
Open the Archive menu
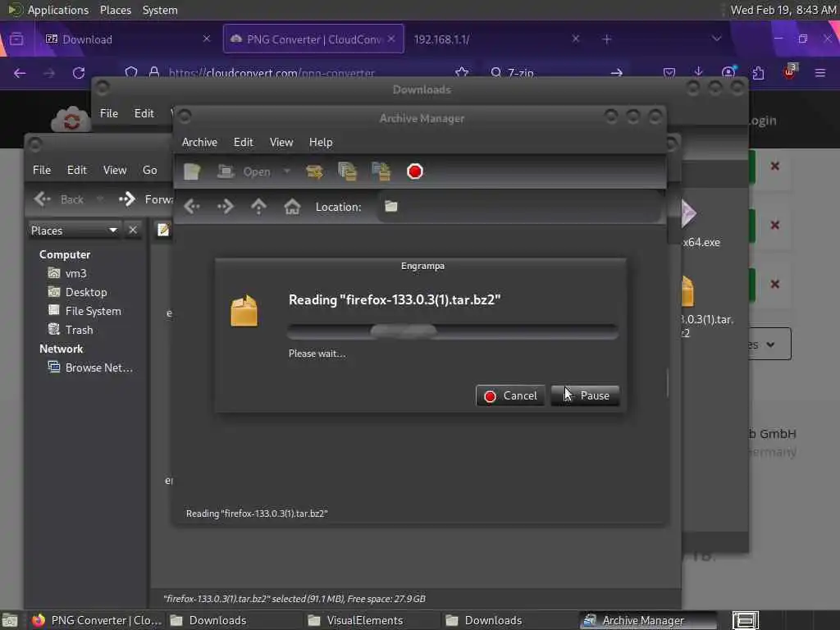tap(199, 143)
